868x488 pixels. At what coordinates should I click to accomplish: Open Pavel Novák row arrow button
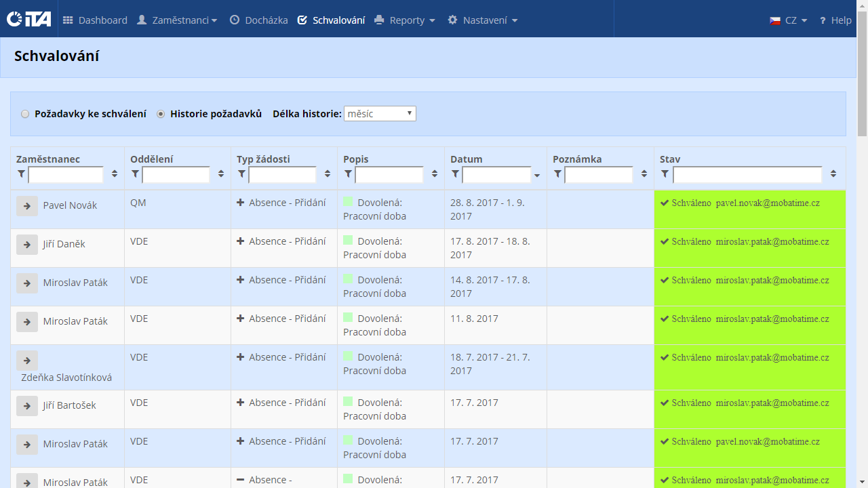pos(27,206)
